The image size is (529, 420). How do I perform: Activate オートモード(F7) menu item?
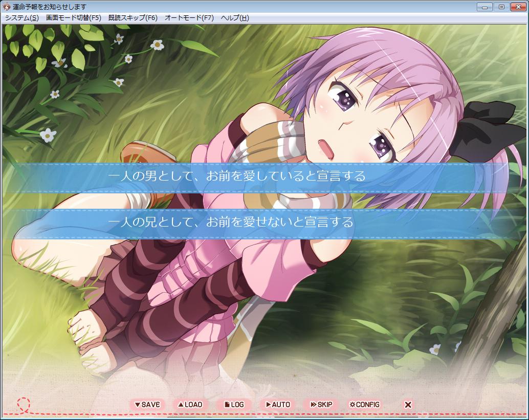click(x=189, y=18)
